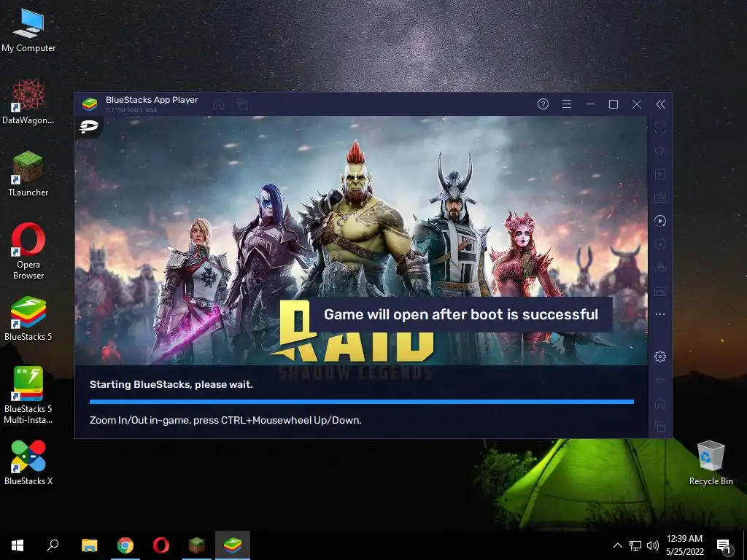Open keyboard game controls in BlueStacks sidebar
The image size is (747, 560).
click(x=660, y=197)
